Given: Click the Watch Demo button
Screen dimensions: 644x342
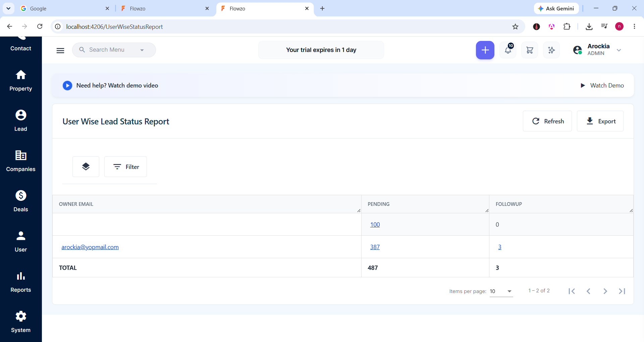Looking at the screenshot, I should (602, 85).
